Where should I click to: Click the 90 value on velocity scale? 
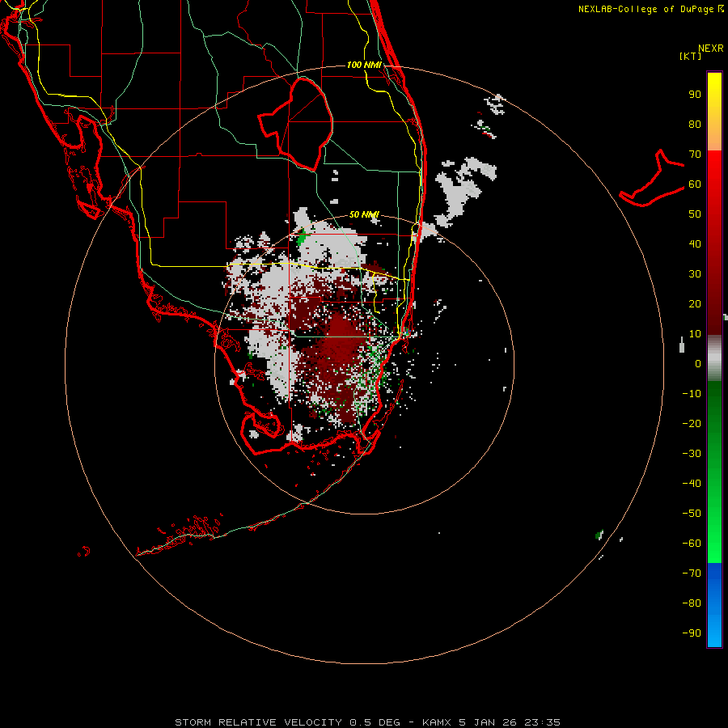tap(695, 95)
